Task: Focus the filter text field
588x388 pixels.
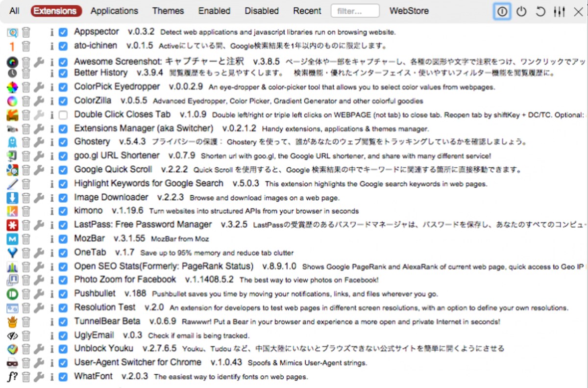Action: [x=355, y=11]
